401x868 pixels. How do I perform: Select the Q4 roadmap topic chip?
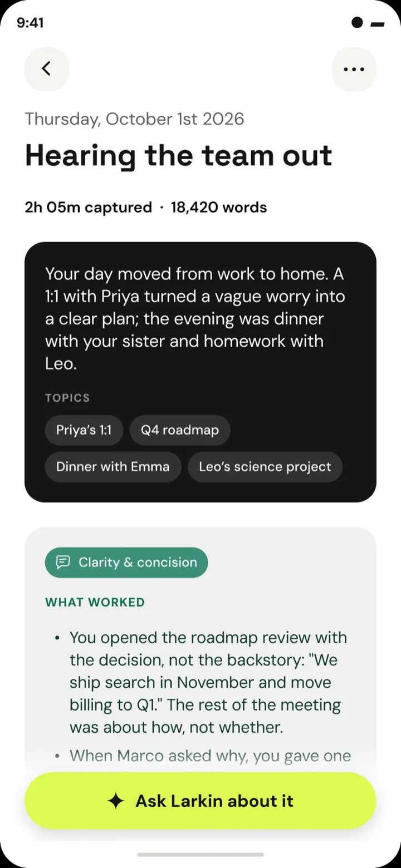tap(180, 430)
